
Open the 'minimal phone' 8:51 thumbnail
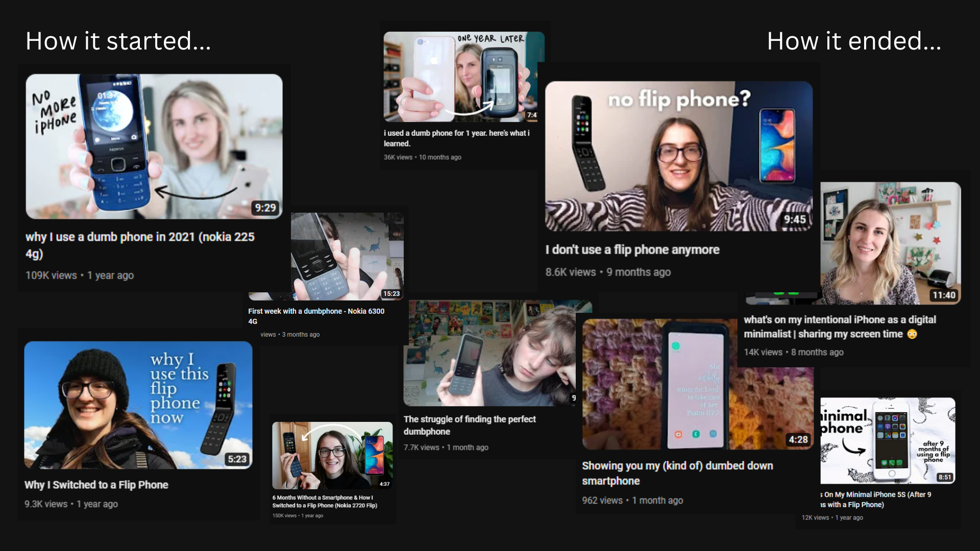887,440
